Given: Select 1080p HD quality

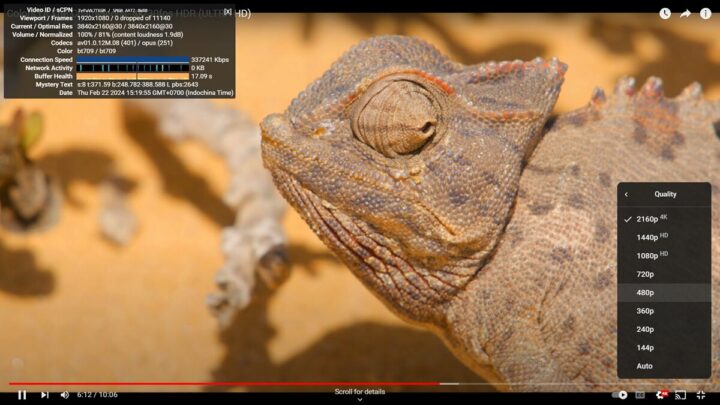Looking at the screenshot, I should point(664,256).
